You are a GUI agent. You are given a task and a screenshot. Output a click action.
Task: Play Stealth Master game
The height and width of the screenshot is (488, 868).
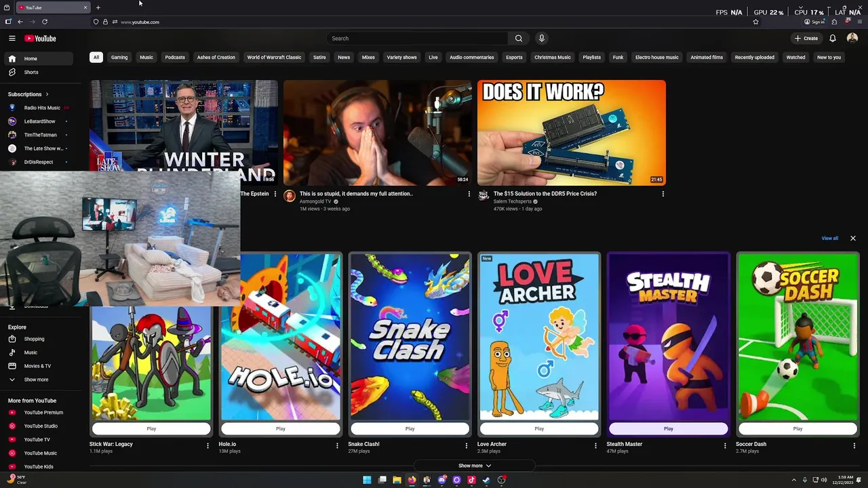click(669, 428)
